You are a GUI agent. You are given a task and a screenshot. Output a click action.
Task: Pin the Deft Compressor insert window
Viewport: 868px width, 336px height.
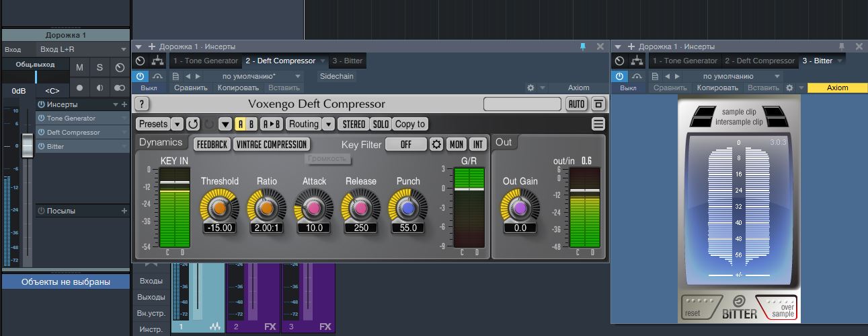pos(583,46)
